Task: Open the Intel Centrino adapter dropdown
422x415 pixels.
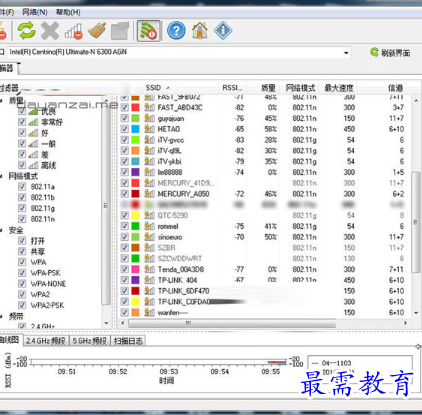Action: coord(346,53)
